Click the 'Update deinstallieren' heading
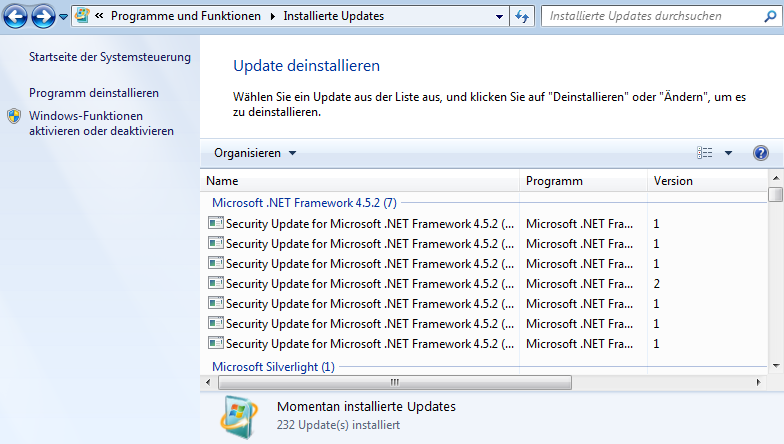This screenshot has height=444, width=784. 306,66
